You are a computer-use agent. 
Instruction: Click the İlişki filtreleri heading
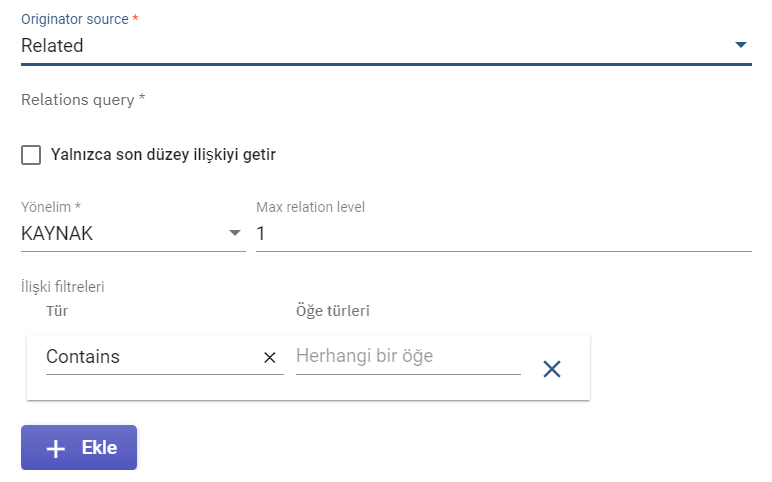click(x=63, y=287)
